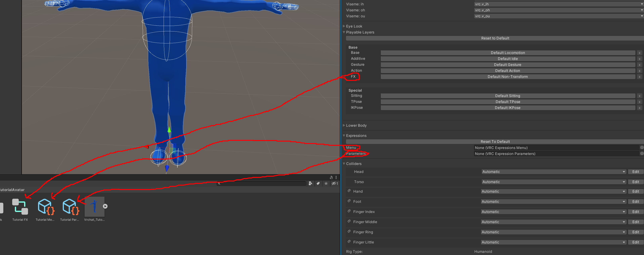
Task: Click the Default Non-Transform FX layer button
Action: [507, 76]
